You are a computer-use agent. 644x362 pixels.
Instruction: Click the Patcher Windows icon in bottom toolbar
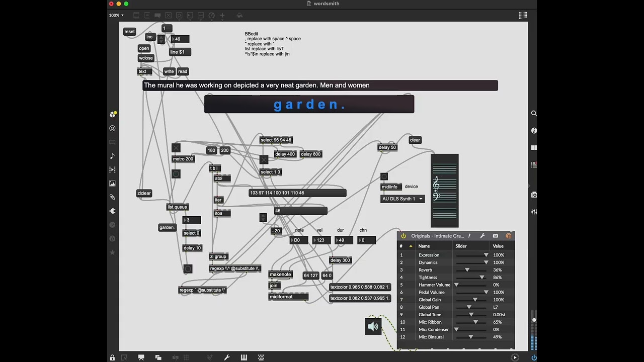158,357
